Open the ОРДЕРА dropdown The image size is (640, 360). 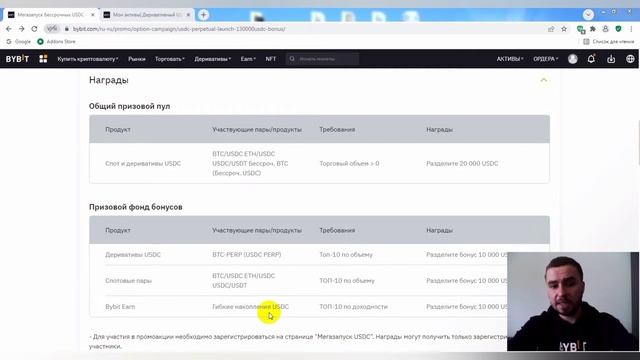(546, 59)
